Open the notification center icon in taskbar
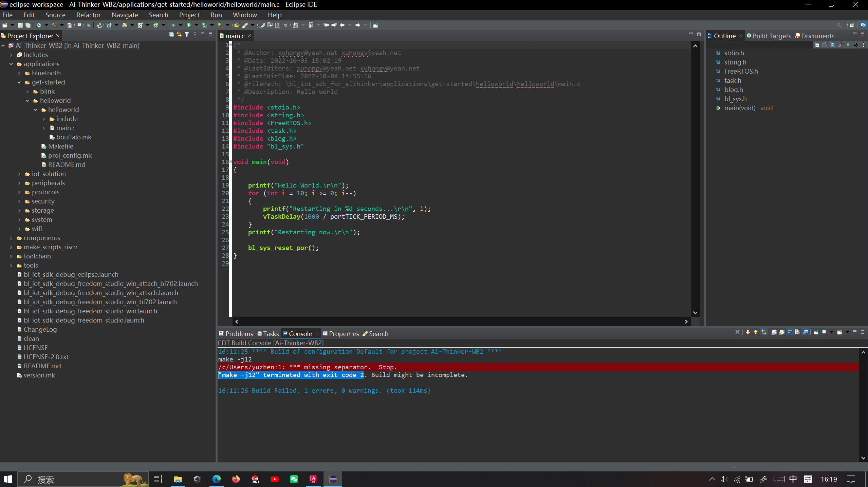Screen dimensions: 868x487 pos(851,479)
